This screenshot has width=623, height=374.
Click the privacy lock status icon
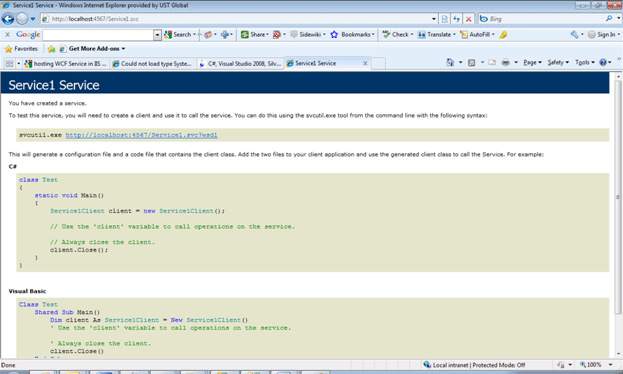pos(561,365)
